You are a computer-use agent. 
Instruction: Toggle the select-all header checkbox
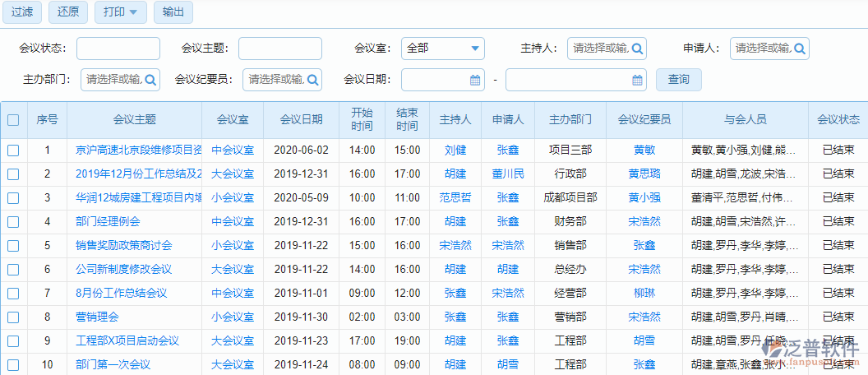pyautogui.click(x=13, y=120)
